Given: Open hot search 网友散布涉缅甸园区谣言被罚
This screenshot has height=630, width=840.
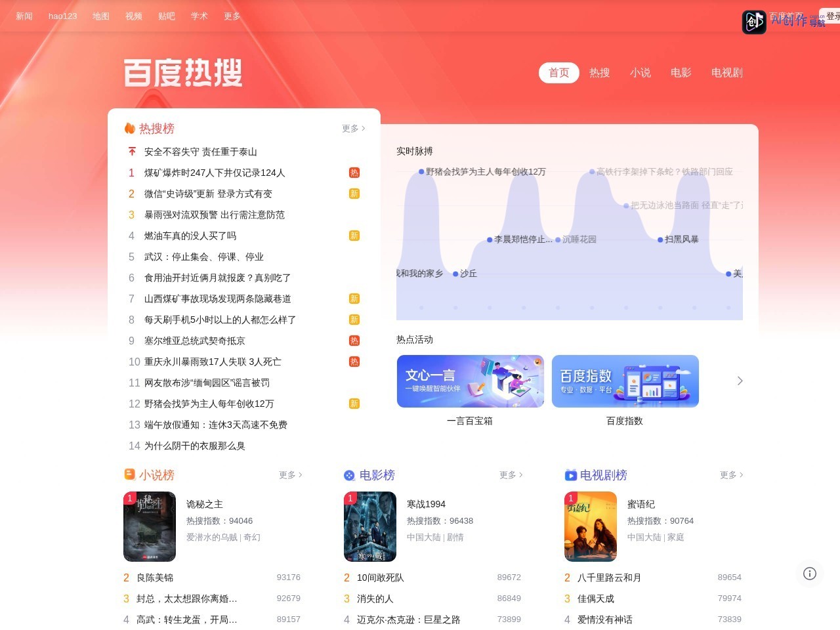Looking at the screenshot, I should tap(207, 383).
